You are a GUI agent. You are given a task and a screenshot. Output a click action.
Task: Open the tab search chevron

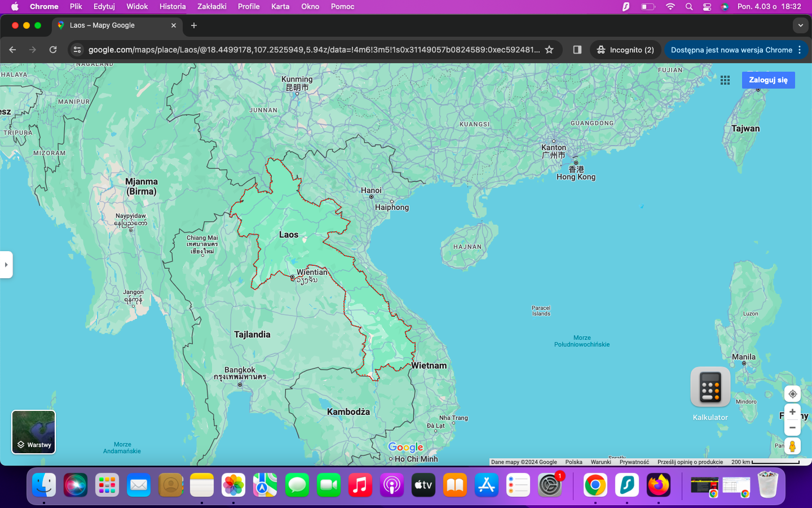pos(801,25)
